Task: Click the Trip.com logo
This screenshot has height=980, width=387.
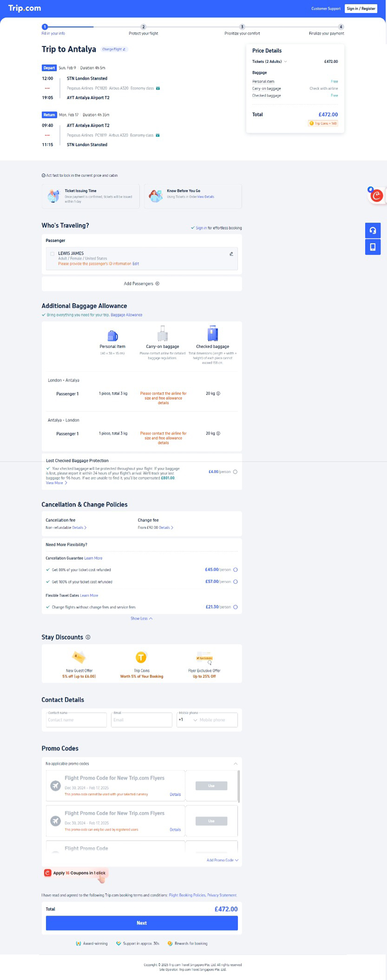Action: 25,8
